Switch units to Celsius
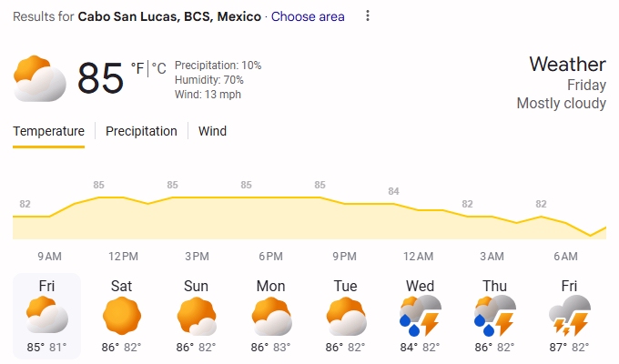The image size is (619, 364). [158, 67]
